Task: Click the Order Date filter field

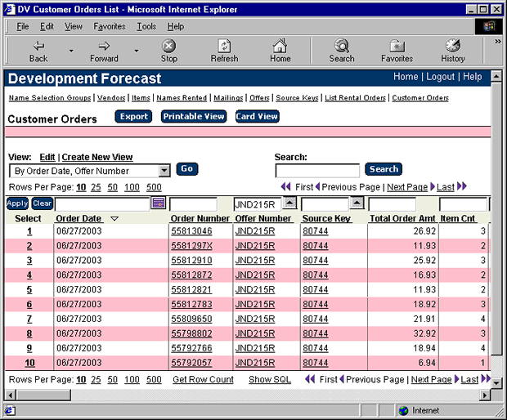Action: [102, 204]
